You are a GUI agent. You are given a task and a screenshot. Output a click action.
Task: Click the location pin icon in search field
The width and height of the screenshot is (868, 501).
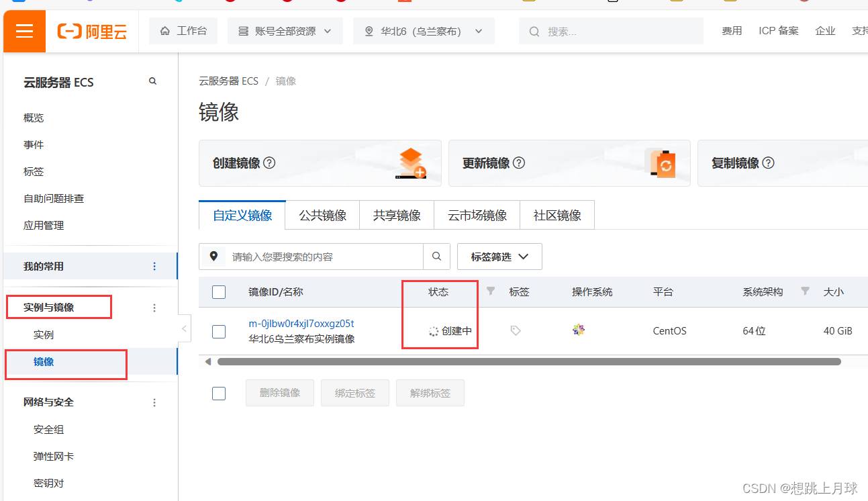pos(213,256)
